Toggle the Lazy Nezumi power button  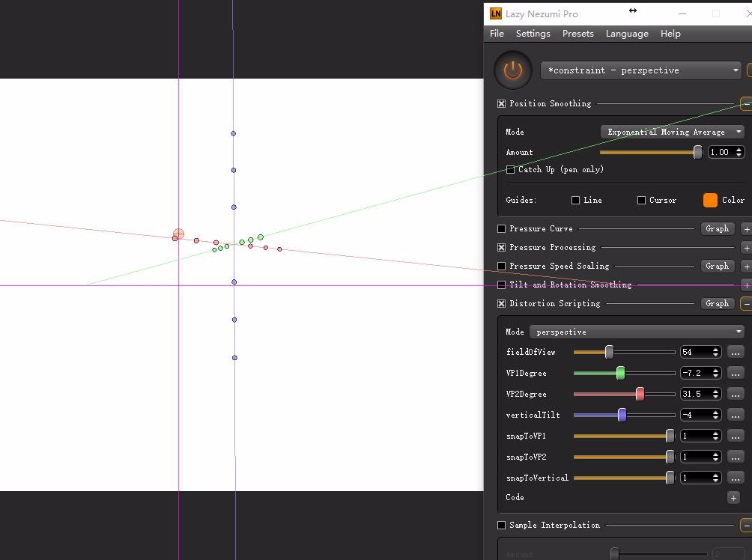click(x=512, y=70)
